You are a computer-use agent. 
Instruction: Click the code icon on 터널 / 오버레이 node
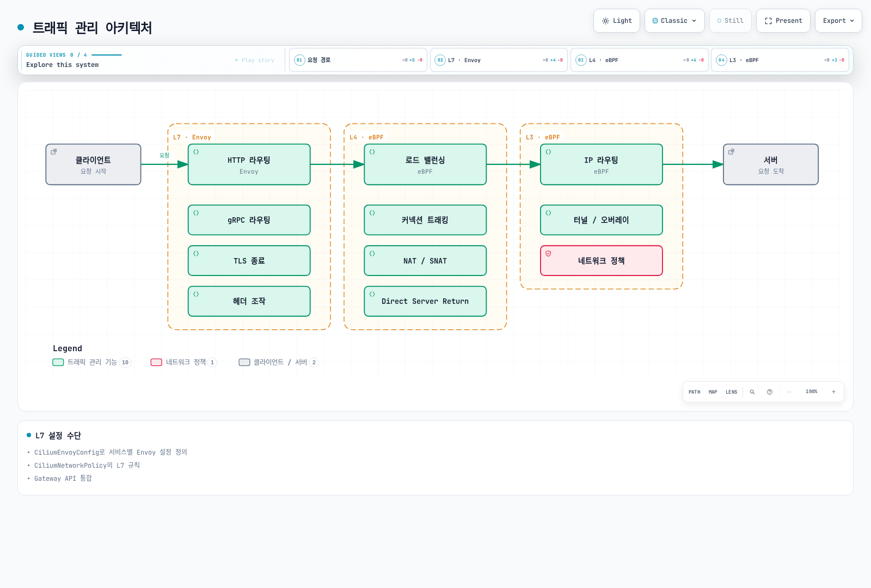[548, 213]
